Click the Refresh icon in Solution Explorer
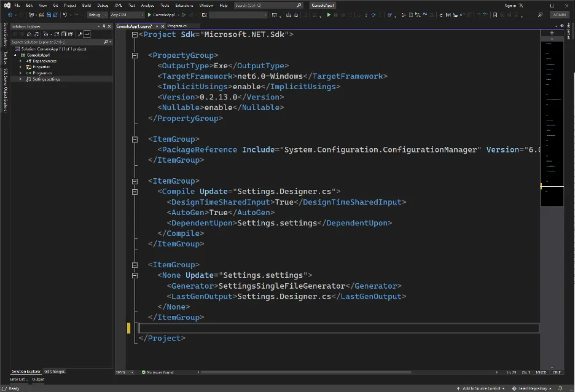This screenshot has width=575, height=392. (56, 34)
